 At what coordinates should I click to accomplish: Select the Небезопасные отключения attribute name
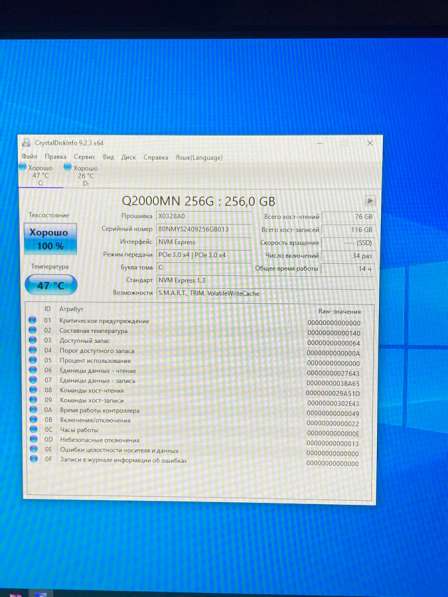pos(100,440)
